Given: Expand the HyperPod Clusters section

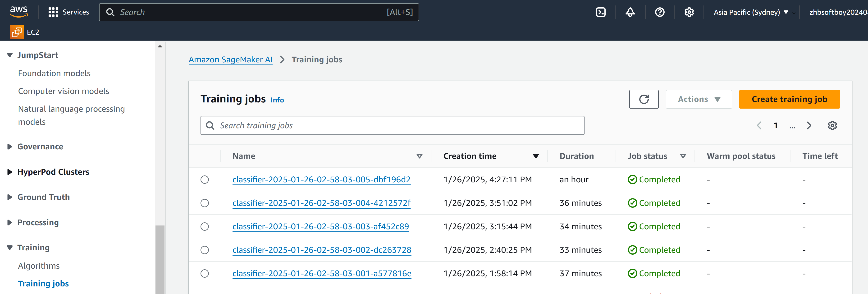Looking at the screenshot, I should [x=10, y=172].
